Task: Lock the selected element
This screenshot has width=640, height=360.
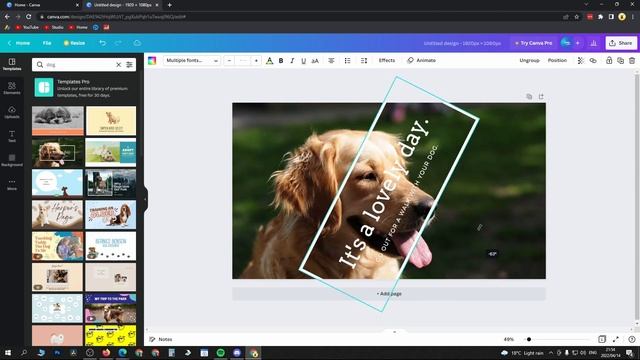Action: tap(609, 60)
